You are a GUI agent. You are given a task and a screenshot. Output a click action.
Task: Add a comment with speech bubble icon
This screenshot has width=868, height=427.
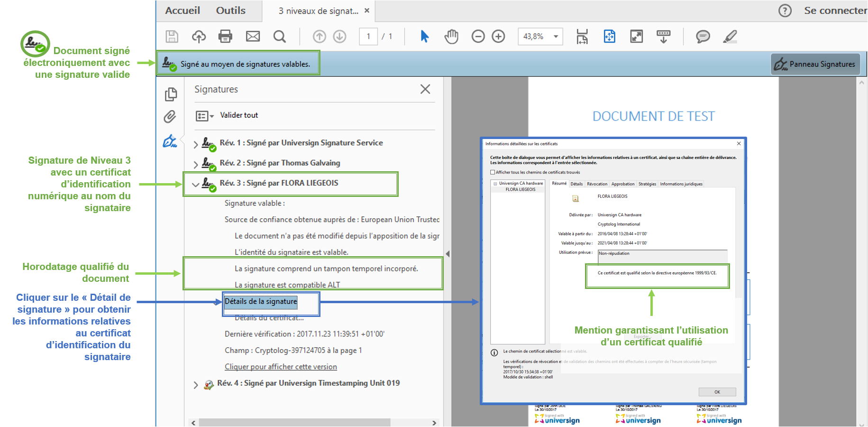click(x=703, y=37)
